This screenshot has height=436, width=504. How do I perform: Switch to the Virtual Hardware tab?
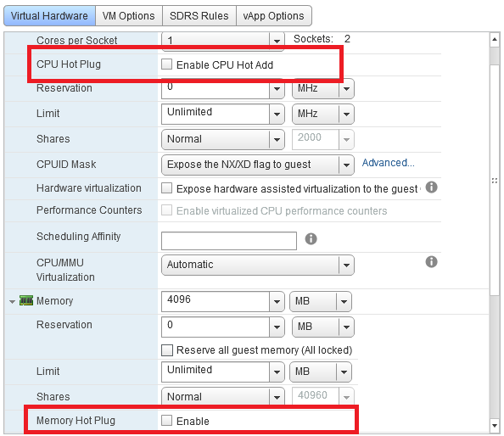[x=49, y=16]
